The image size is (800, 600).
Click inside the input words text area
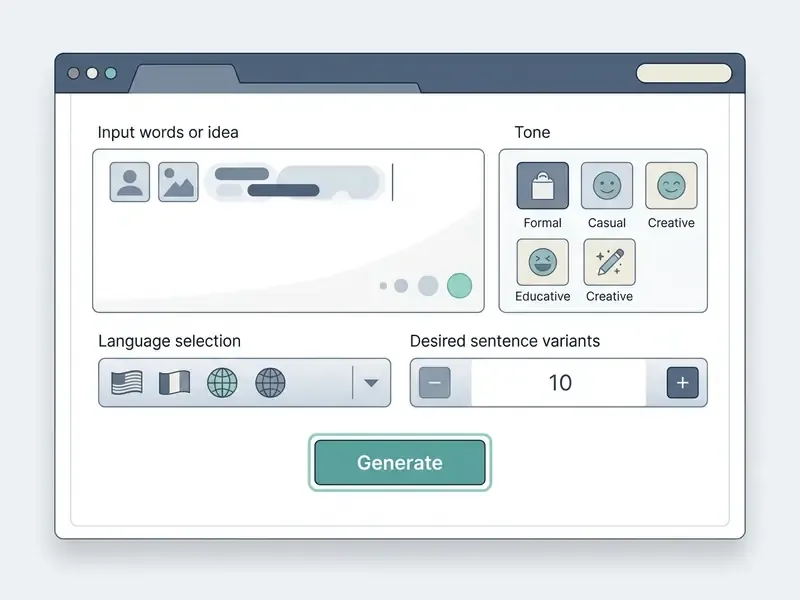(x=288, y=231)
